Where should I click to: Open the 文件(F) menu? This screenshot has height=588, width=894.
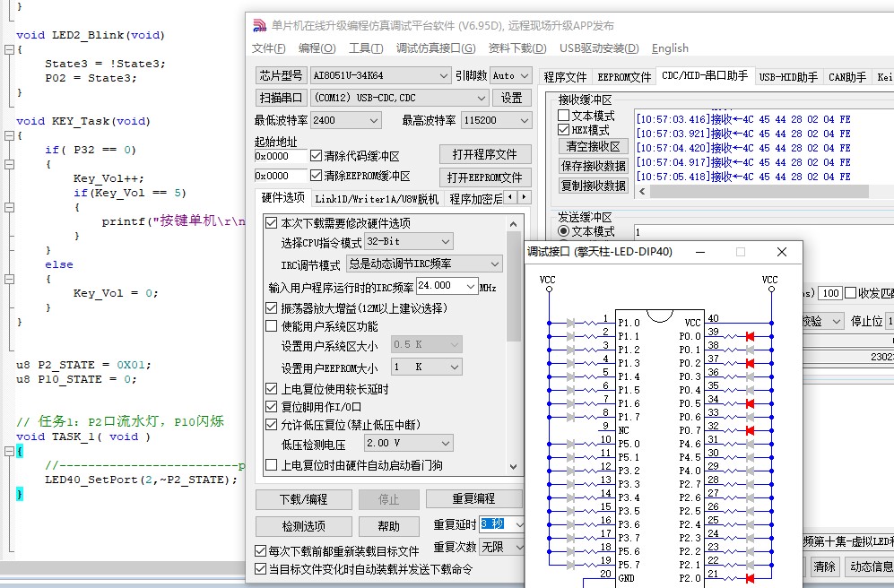click(x=268, y=48)
